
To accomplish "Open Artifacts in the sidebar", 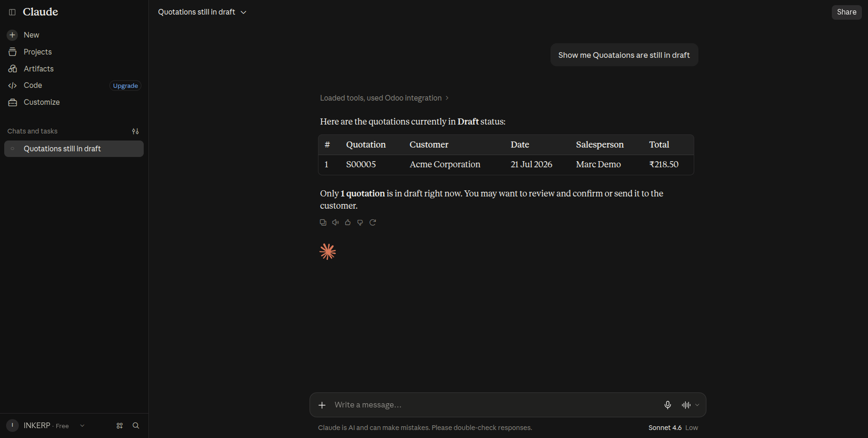I will click(x=39, y=69).
